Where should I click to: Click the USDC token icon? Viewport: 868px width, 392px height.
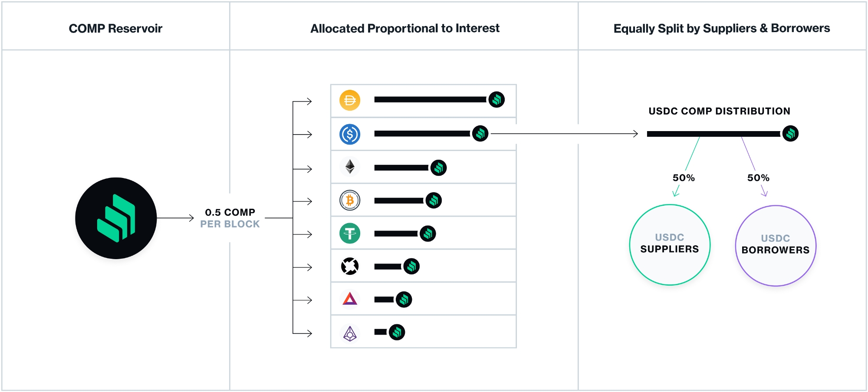tap(350, 134)
